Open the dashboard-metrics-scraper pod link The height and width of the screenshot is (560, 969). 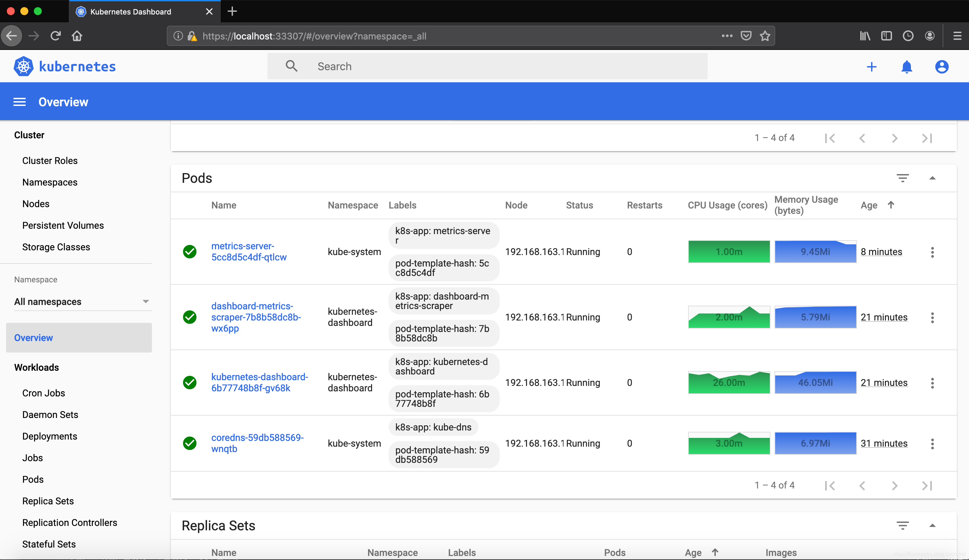(256, 317)
